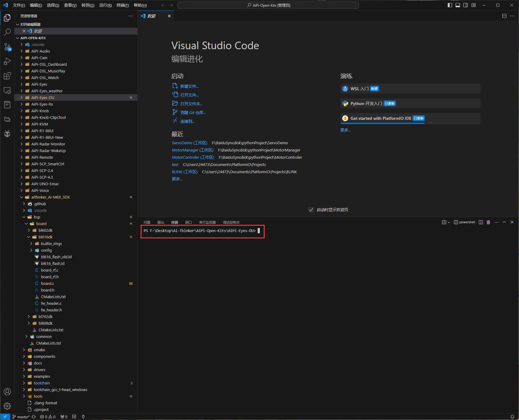The image size is (519, 420).
Task: Toggle secondary side bar visibility
Action: pyautogui.click(x=466, y=5)
